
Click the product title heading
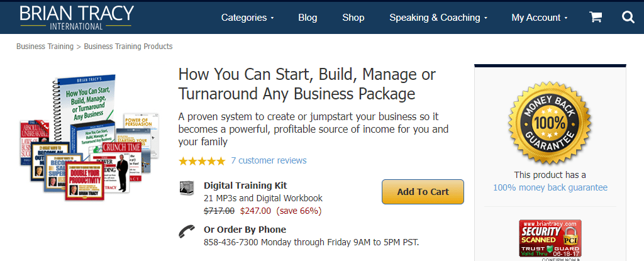(x=307, y=84)
